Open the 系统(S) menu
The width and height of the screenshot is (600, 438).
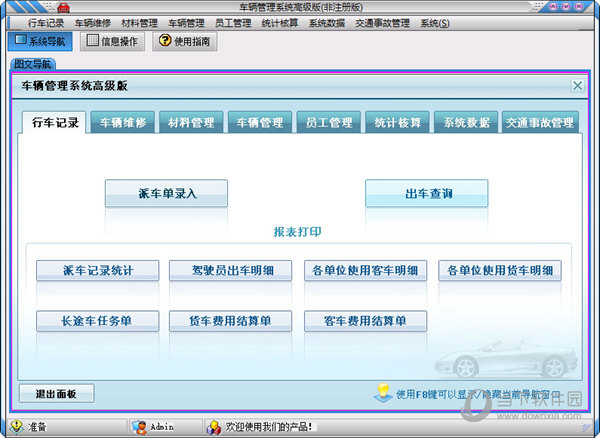pos(434,23)
